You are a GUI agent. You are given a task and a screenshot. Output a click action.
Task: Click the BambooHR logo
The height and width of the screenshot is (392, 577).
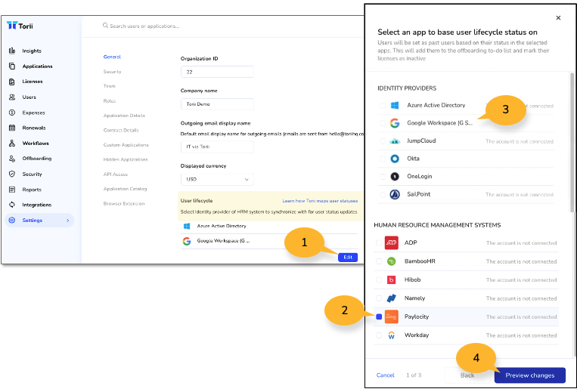pos(392,261)
